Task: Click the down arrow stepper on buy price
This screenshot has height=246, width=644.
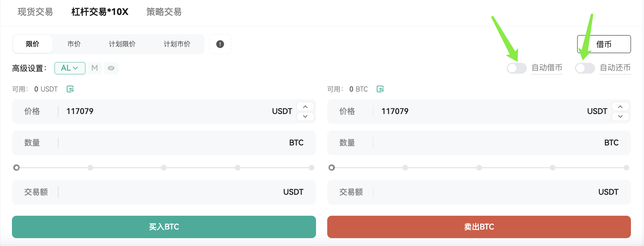Action: pos(305,116)
